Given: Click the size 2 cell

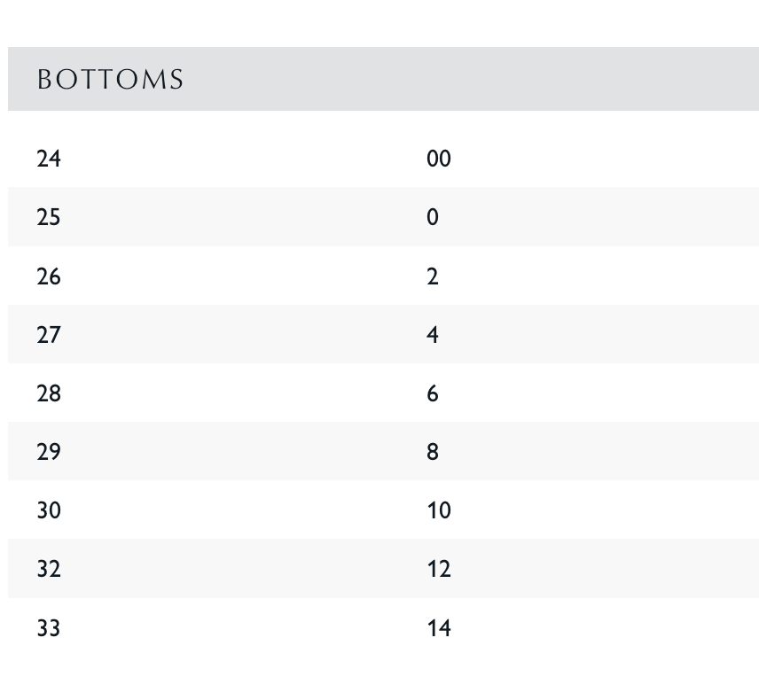Looking at the screenshot, I should pos(433,276).
